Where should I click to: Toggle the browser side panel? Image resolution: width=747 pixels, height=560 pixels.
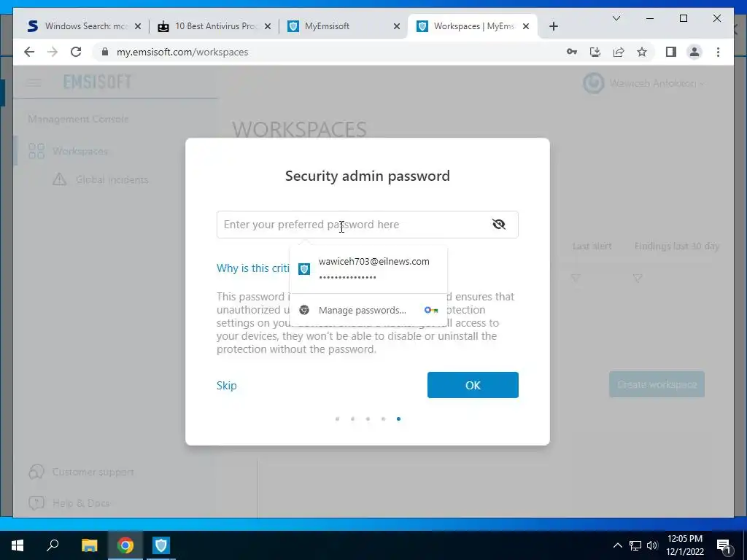pyautogui.click(x=671, y=52)
